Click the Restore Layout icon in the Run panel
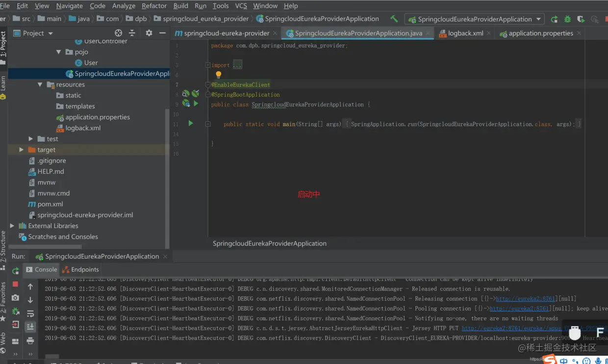 [16, 340]
